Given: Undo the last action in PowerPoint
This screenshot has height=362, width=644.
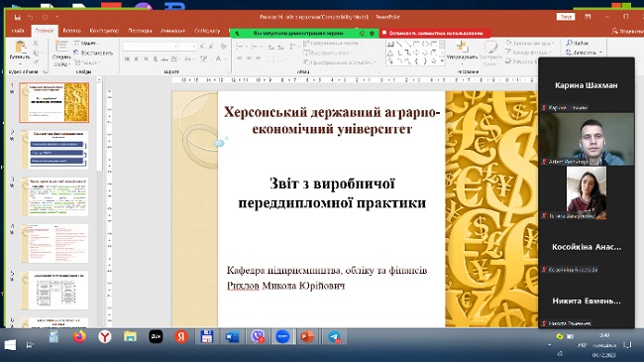Looking at the screenshot, I should pyautogui.click(x=31, y=17).
